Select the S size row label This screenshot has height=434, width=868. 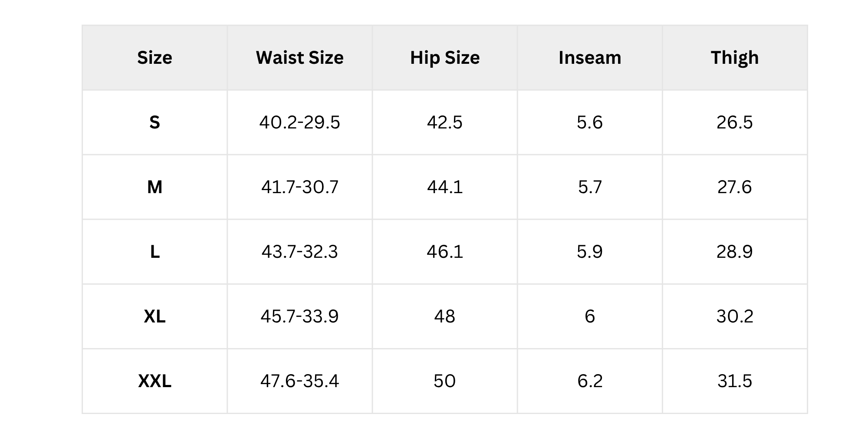tap(155, 122)
